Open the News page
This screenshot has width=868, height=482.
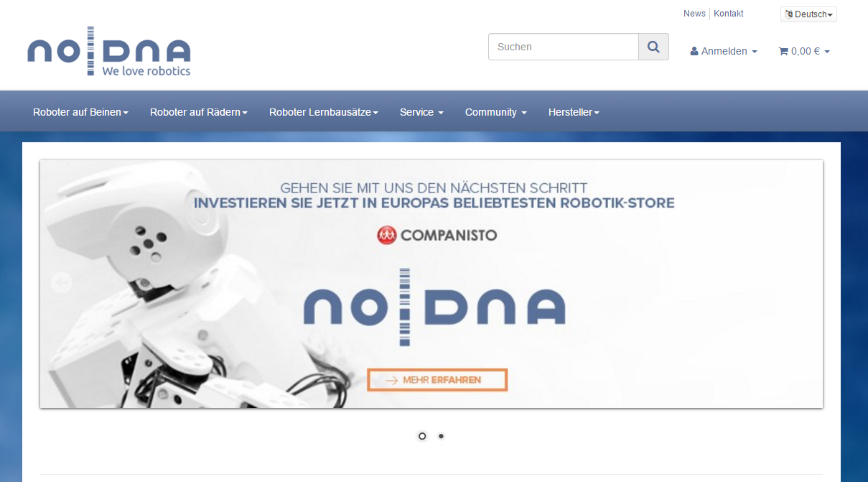point(694,14)
